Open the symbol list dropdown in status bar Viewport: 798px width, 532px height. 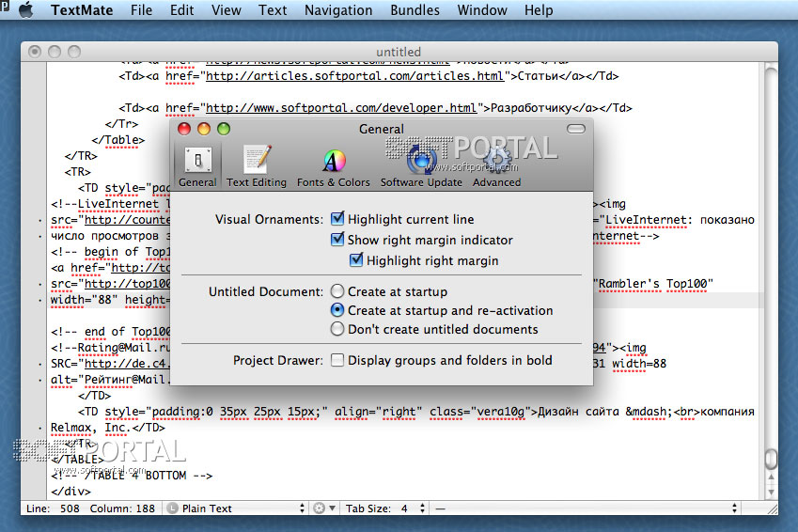coord(586,509)
